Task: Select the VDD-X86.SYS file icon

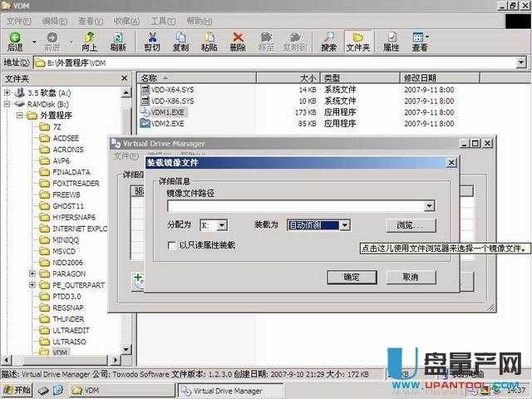Action: (x=145, y=101)
